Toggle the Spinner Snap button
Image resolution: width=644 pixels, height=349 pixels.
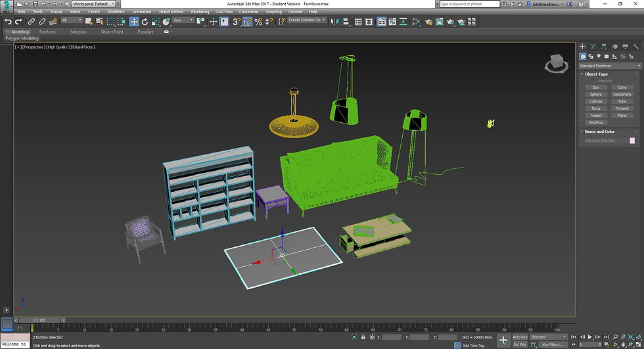269,21
